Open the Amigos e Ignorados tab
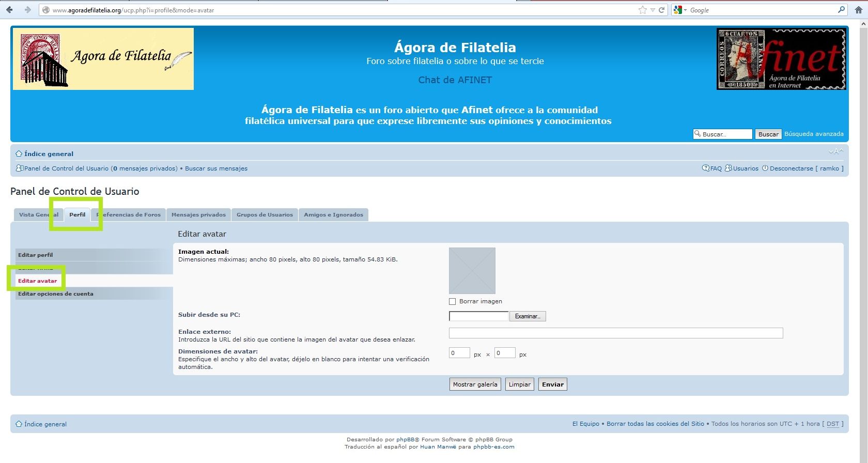The image size is (868, 463). (333, 214)
